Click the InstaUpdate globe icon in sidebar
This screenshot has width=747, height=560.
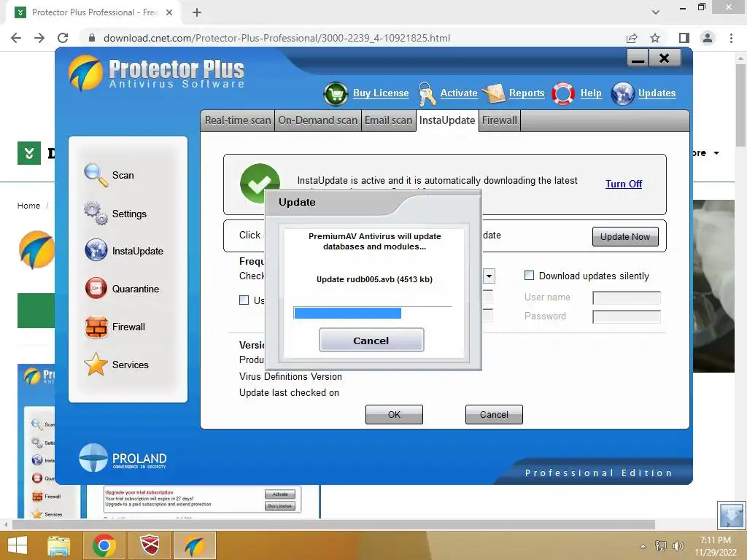96,251
